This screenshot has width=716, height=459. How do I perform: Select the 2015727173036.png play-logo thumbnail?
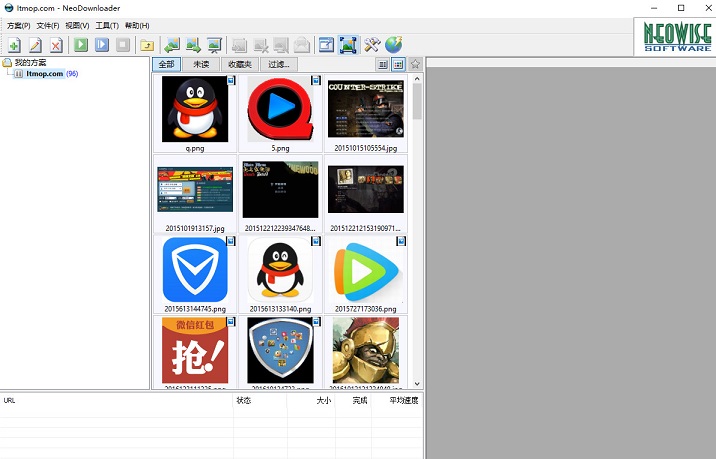(366, 270)
